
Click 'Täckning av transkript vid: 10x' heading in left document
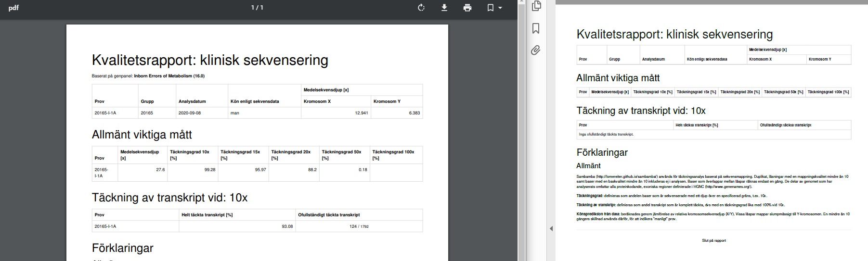coord(170,198)
